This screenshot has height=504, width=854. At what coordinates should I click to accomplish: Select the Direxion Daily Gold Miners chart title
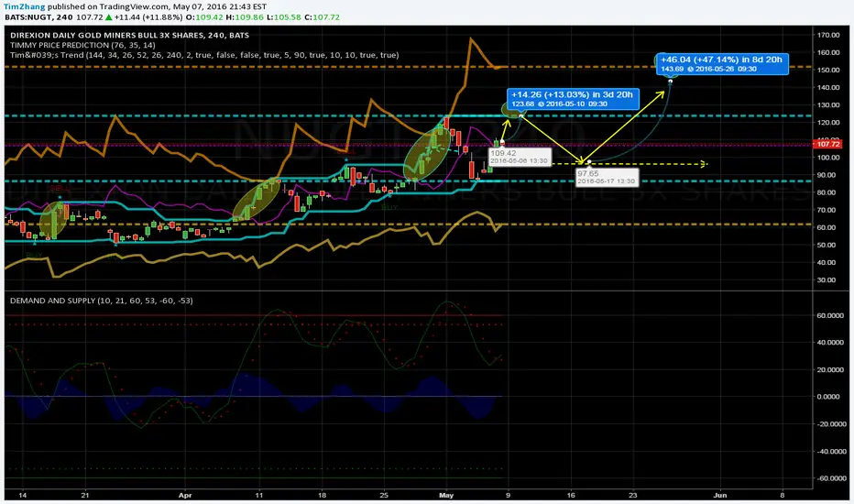(129, 35)
